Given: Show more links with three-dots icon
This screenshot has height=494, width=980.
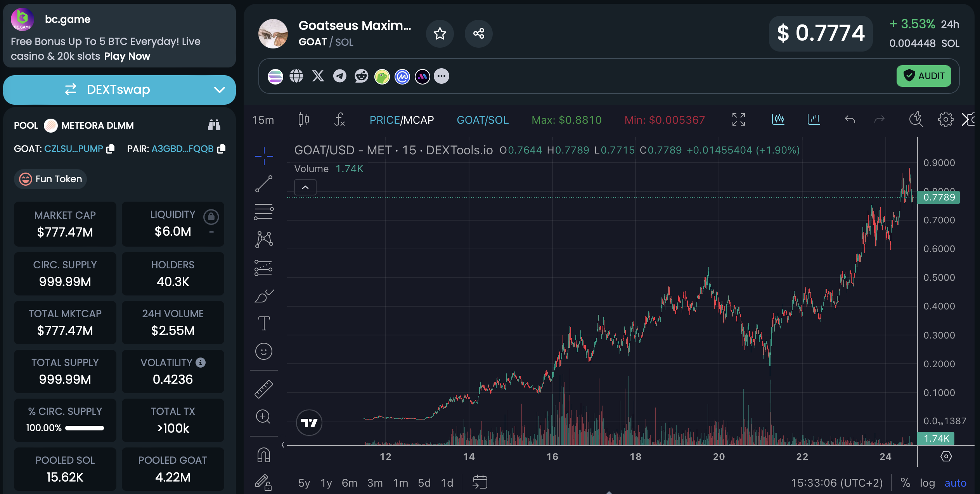Looking at the screenshot, I should click(x=442, y=76).
